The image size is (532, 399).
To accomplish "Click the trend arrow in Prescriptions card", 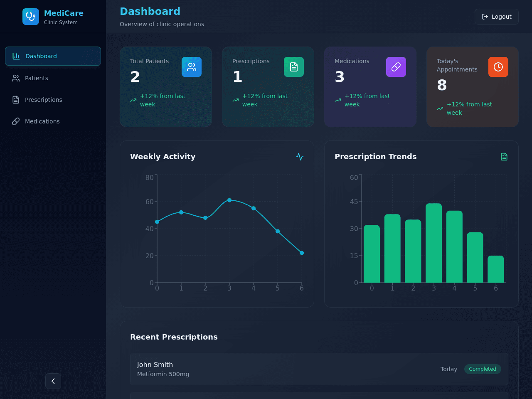I will [x=236, y=100].
